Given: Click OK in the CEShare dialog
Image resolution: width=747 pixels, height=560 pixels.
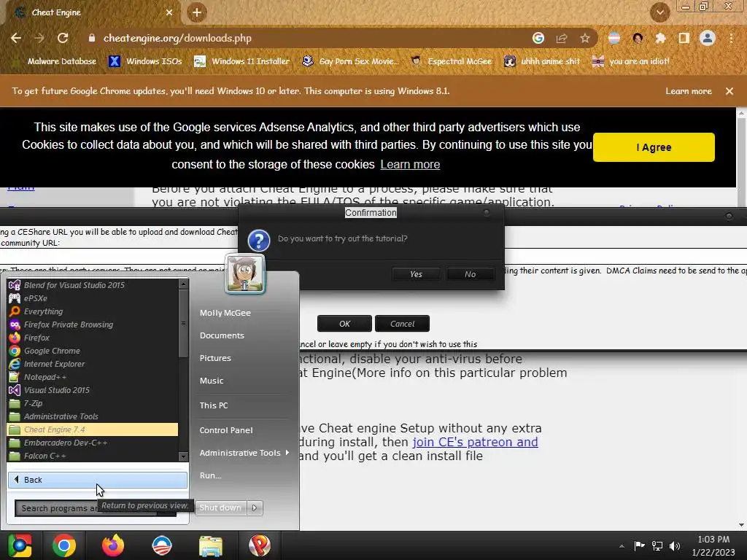Looking at the screenshot, I should pos(344,324).
